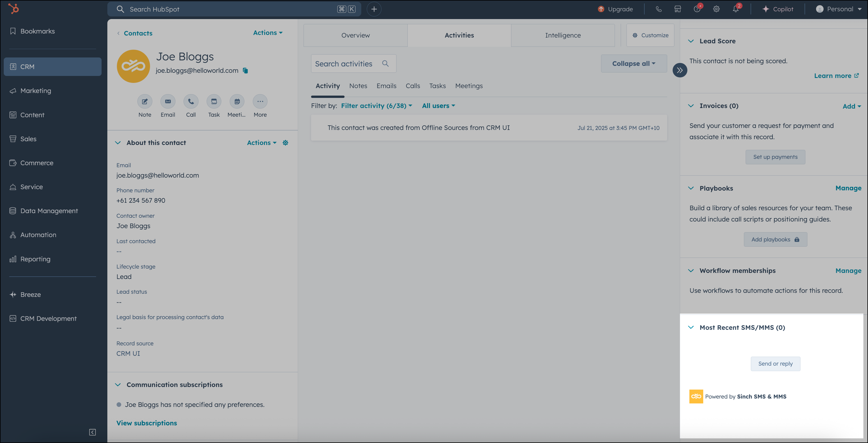The image size is (868, 443).
Task: Compose an email via the Email icon
Action: (167, 101)
